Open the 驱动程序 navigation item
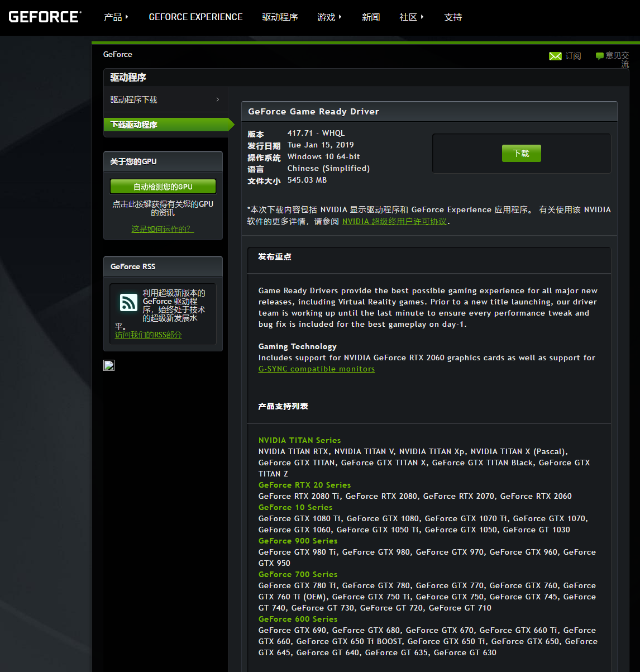 click(x=280, y=17)
